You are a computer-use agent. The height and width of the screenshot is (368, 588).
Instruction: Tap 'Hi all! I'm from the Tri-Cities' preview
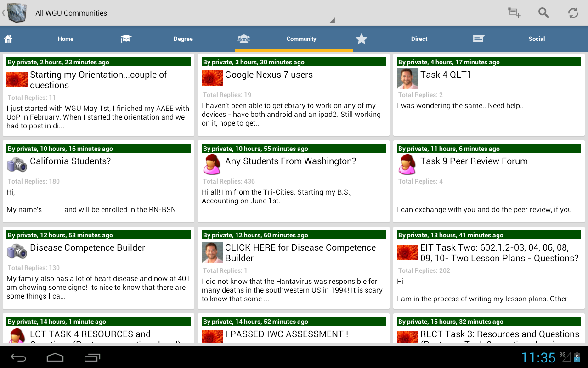(277, 196)
